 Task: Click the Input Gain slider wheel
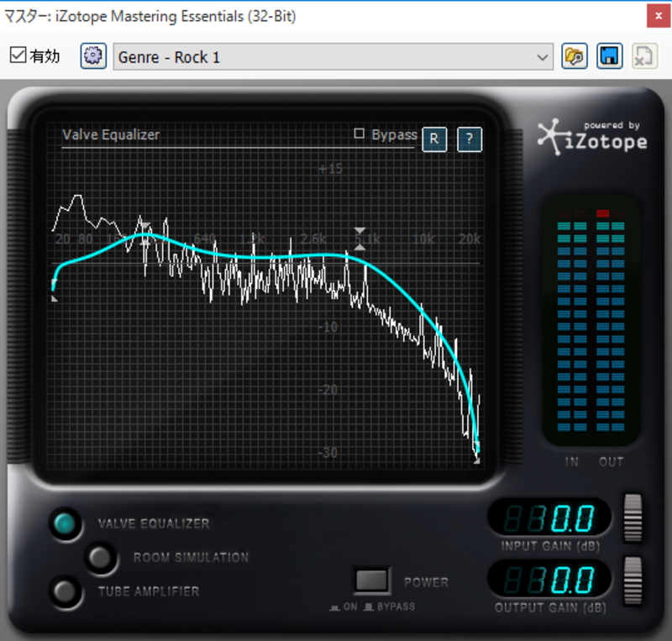click(x=633, y=518)
